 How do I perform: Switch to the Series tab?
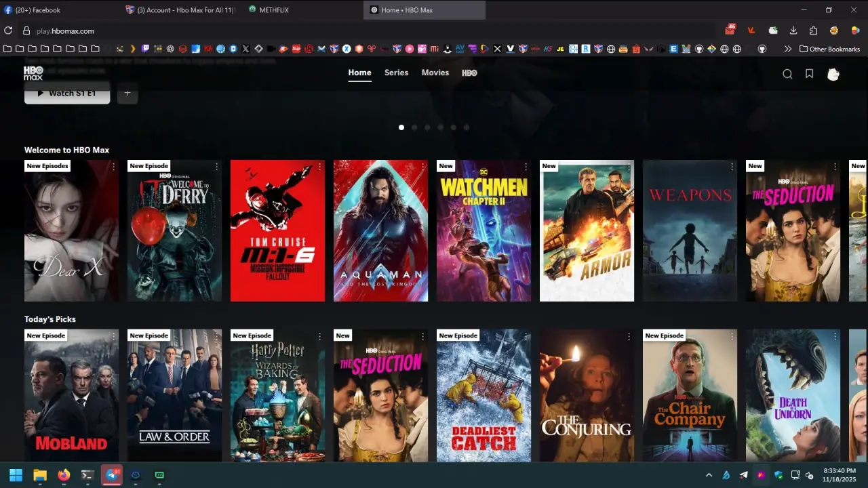(396, 73)
